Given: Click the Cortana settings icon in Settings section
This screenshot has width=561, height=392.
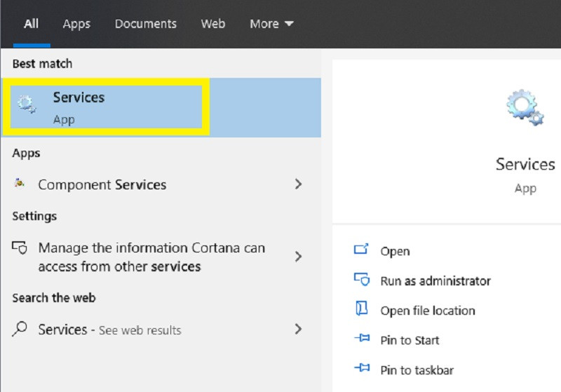Looking at the screenshot, I should 20,248.
